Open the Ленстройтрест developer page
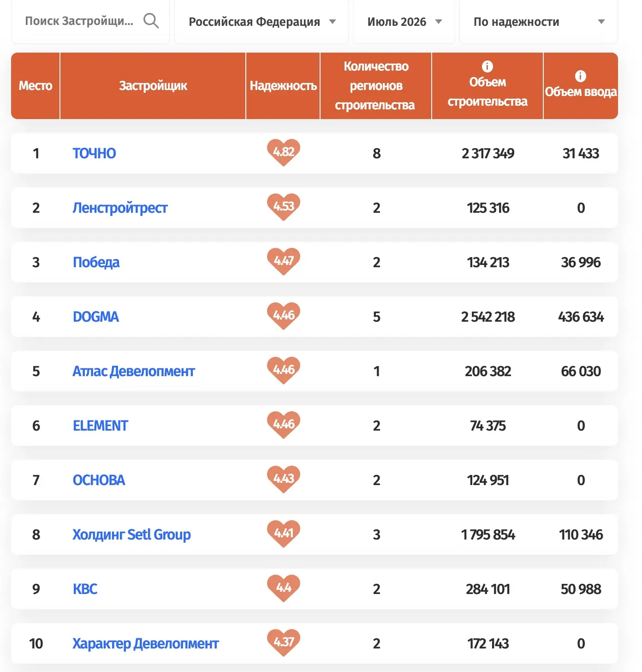Viewport: 642px width, 672px height. (x=120, y=208)
